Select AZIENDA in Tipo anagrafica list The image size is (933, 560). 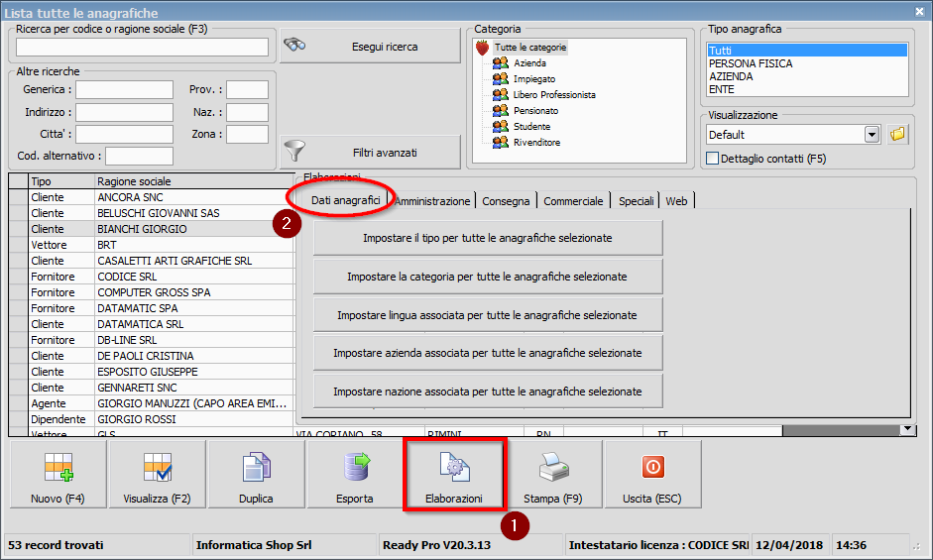click(x=807, y=76)
